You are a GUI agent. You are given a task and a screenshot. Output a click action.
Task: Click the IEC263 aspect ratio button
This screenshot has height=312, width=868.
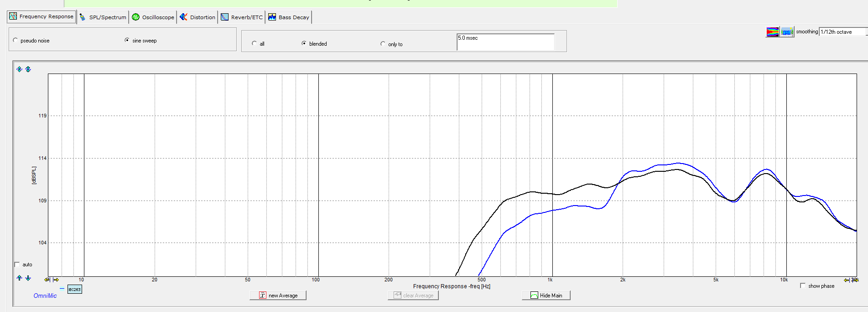[74, 289]
